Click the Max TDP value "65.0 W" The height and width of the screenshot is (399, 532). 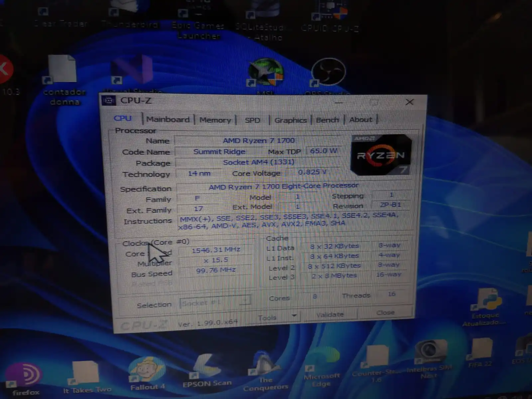[x=324, y=151]
